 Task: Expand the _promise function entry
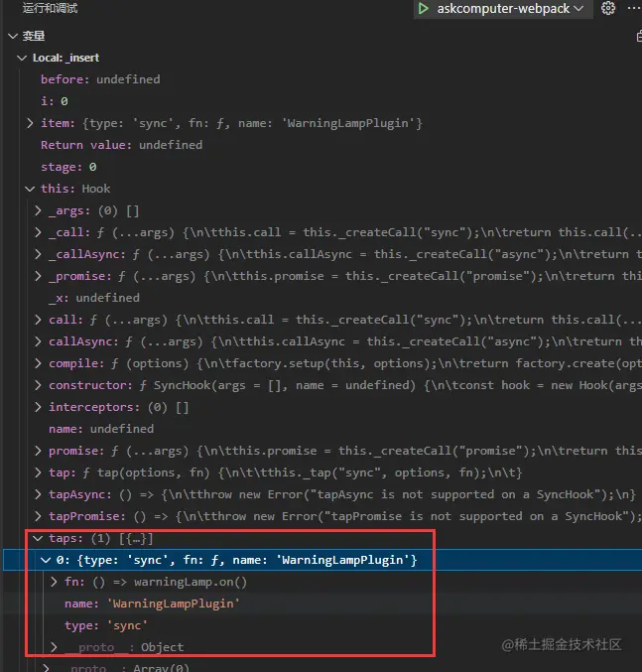38,276
